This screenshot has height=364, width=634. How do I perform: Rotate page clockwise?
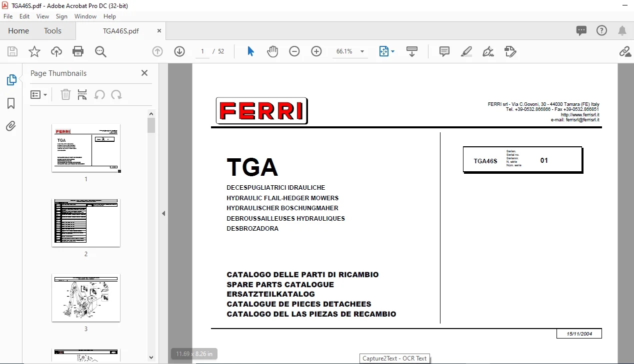coord(116,94)
